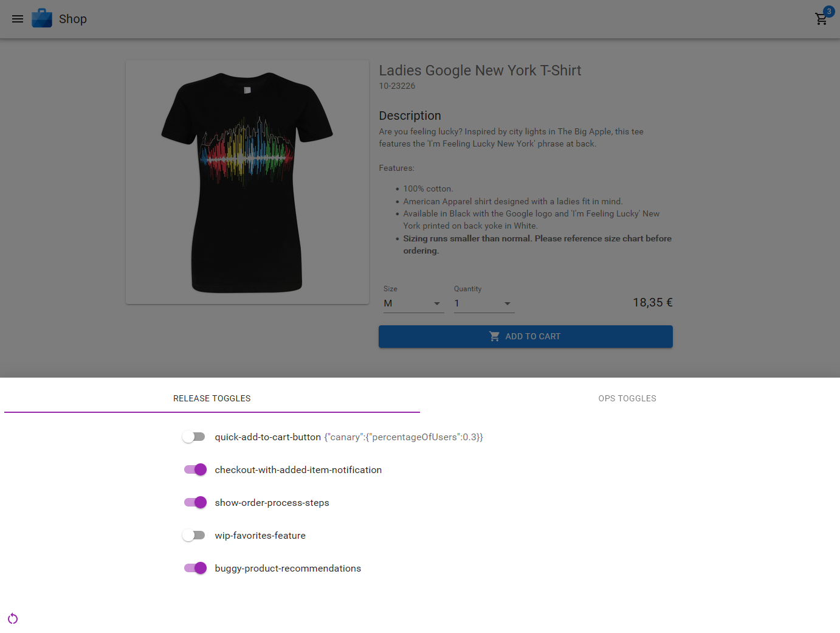This screenshot has width=840, height=633.
Task: Enable the quick-add-to-cart-button toggle
Action: pyautogui.click(x=195, y=437)
